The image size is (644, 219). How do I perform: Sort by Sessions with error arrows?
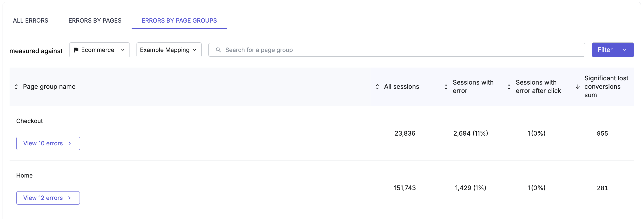[x=446, y=87]
